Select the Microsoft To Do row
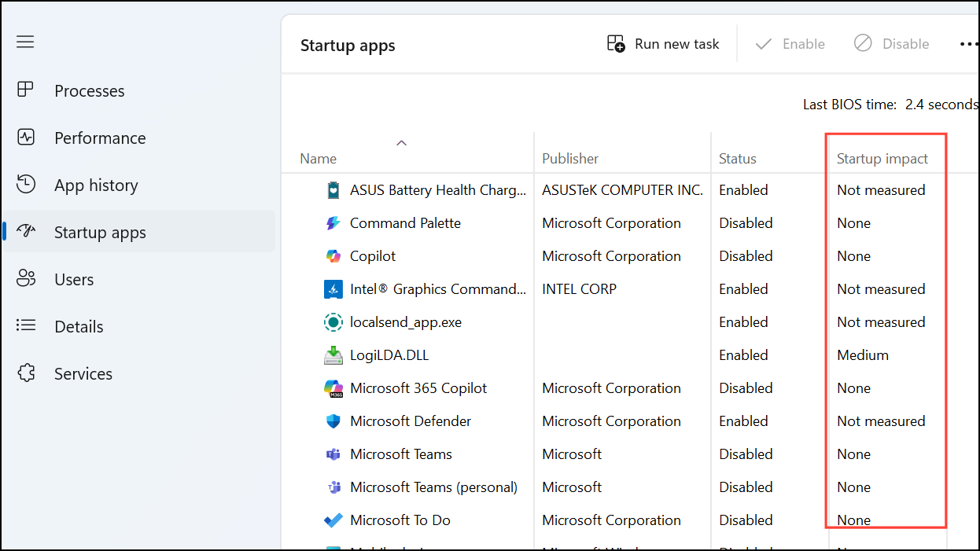Viewport: 980px width, 551px height. [x=630, y=520]
